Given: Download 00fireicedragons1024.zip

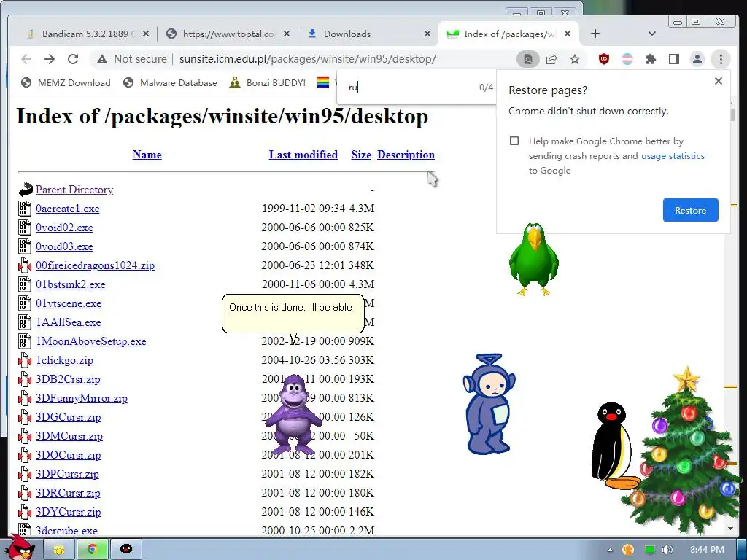Looking at the screenshot, I should click(96, 265).
